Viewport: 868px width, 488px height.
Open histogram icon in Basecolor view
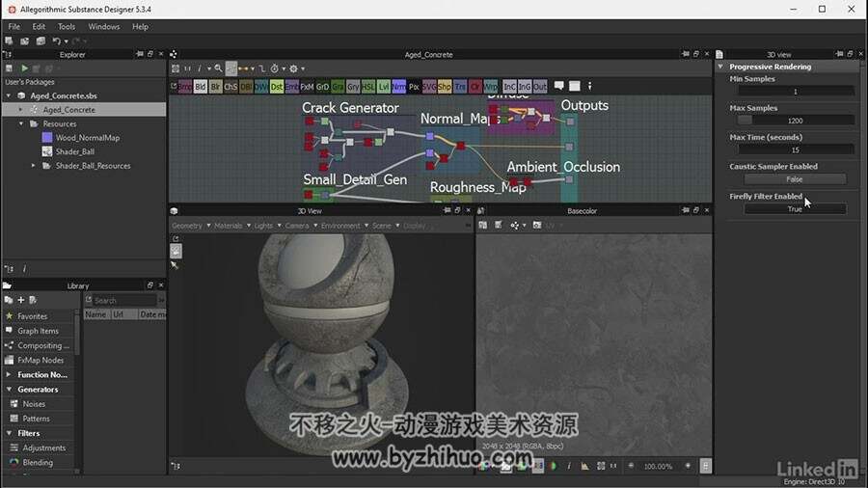(584, 467)
